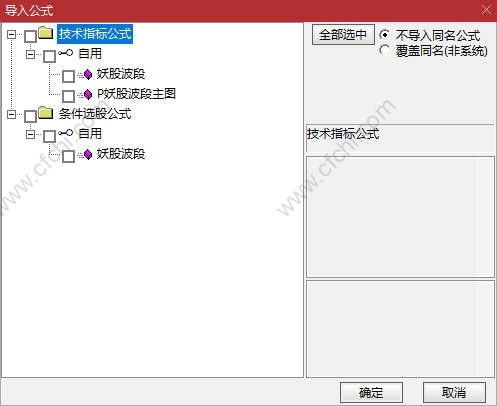The width and height of the screenshot is (497, 406).
Task: Select 不导入同名公式 radio option
Action: click(x=384, y=34)
